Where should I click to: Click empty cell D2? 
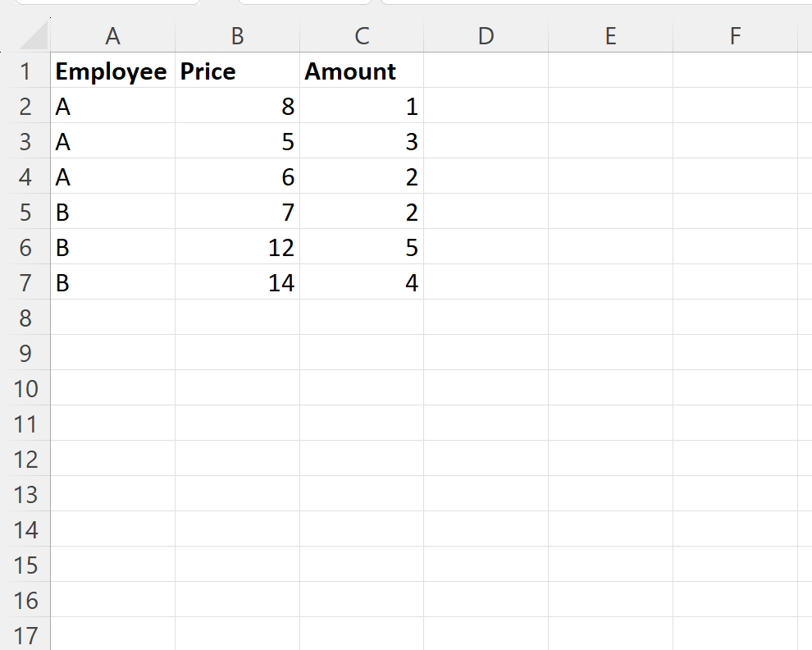(486, 105)
